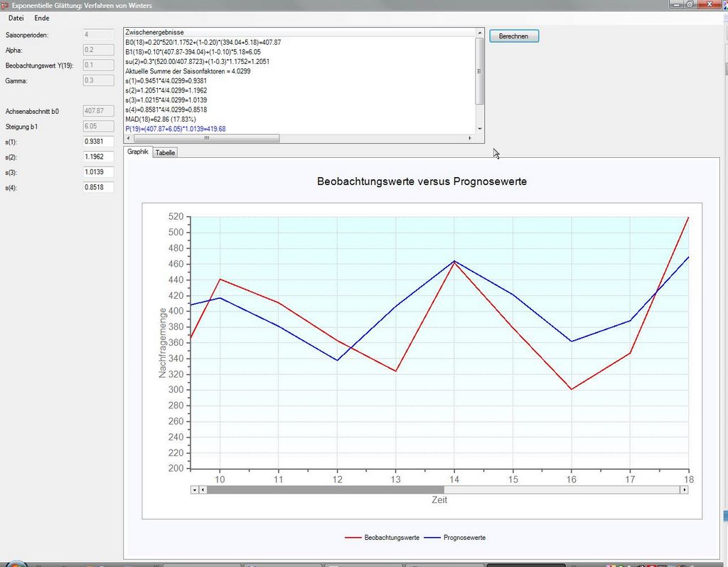Click the s(1) seasonal factor input field
The image size is (728, 567).
[x=99, y=142]
